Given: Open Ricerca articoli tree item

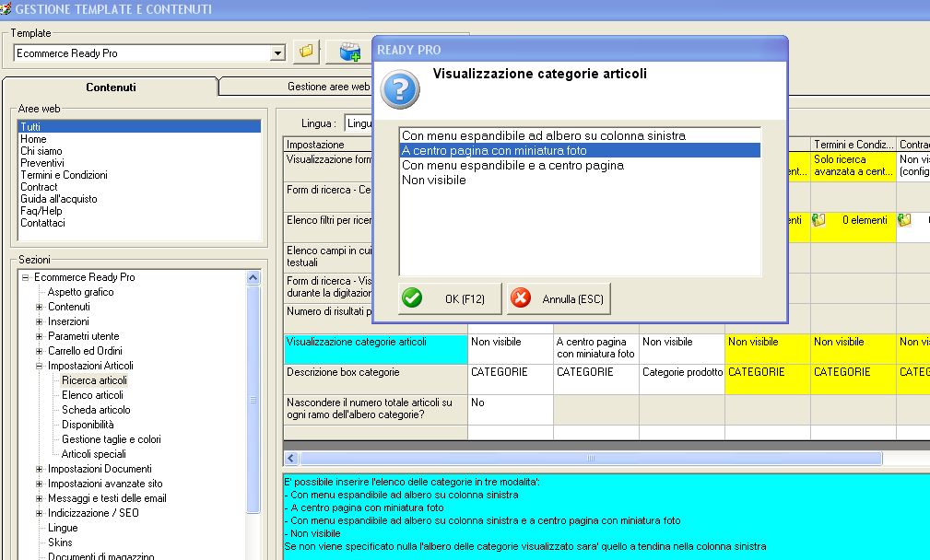Looking at the screenshot, I should pyautogui.click(x=94, y=380).
